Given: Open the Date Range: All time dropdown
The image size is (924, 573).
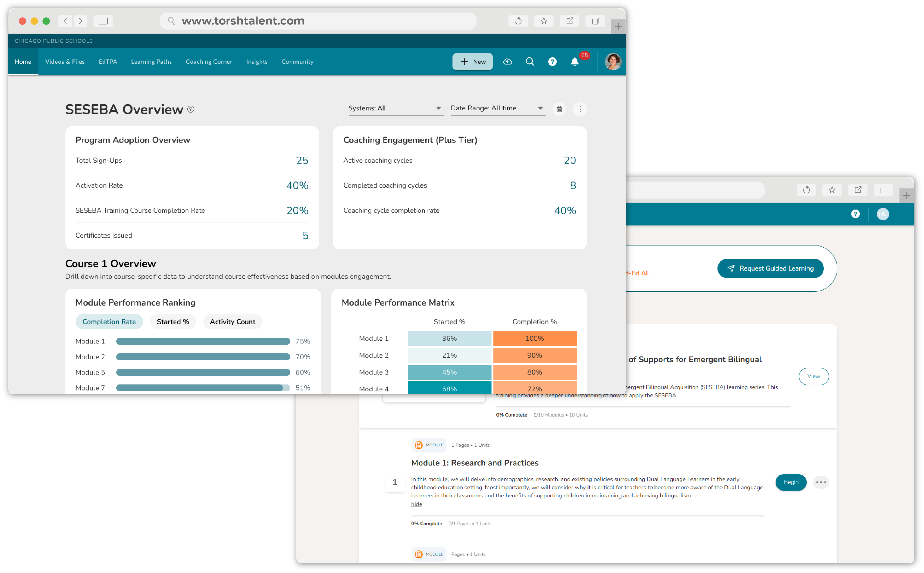Looking at the screenshot, I should coord(498,108).
